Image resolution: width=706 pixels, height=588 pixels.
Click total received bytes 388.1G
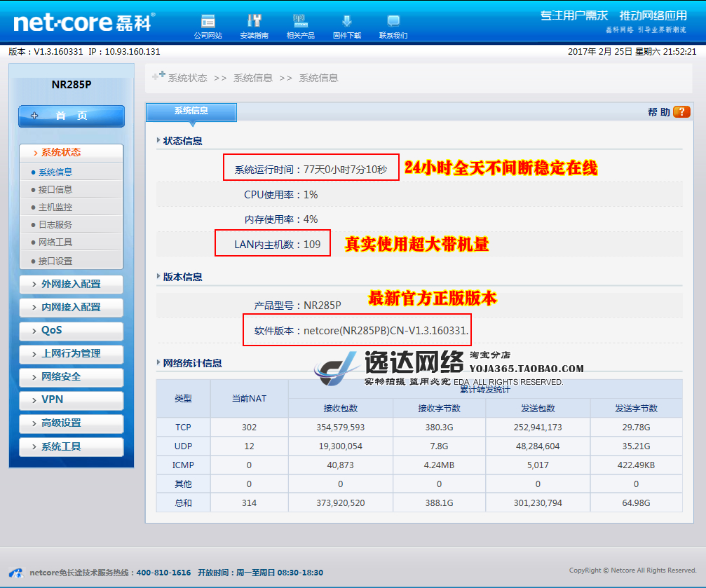[x=439, y=503]
